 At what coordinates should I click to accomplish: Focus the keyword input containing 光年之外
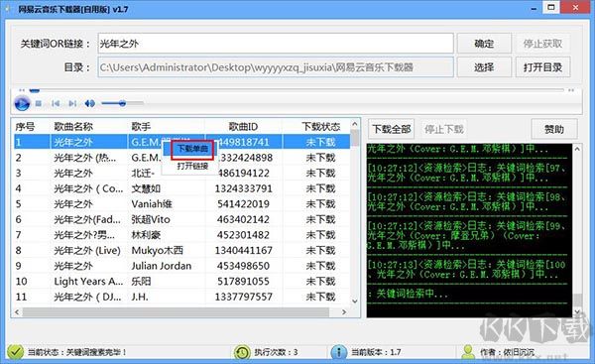click(x=276, y=44)
